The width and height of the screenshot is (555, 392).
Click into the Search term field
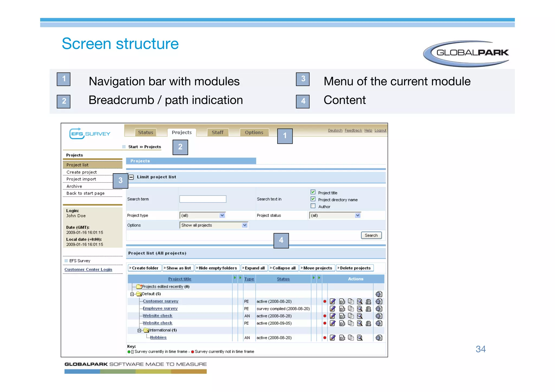click(203, 199)
